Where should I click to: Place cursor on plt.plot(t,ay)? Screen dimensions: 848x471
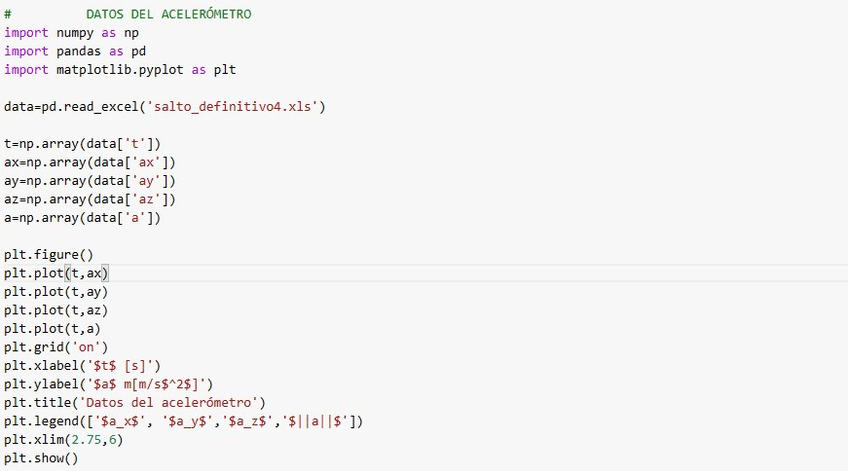(56, 291)
